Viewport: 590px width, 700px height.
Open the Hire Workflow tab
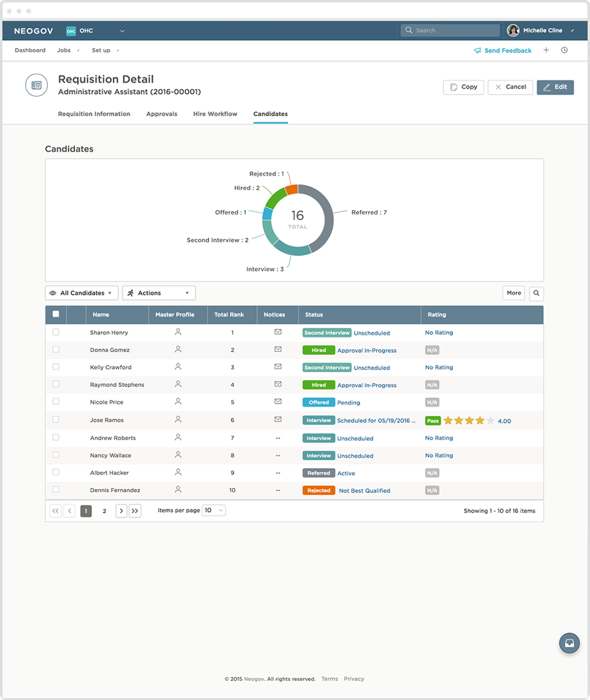pos(215,114)
